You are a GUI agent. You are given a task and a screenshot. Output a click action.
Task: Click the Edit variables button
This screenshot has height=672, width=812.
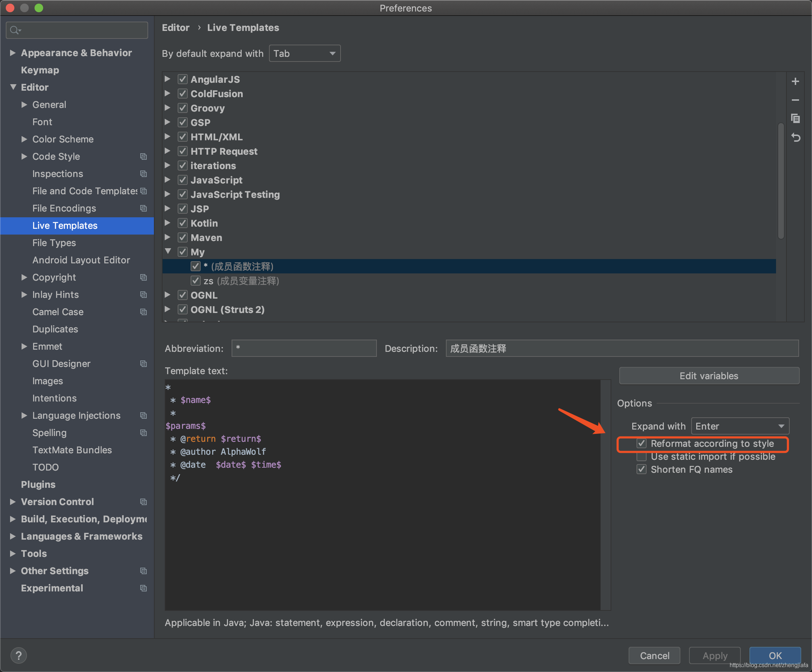709,376
